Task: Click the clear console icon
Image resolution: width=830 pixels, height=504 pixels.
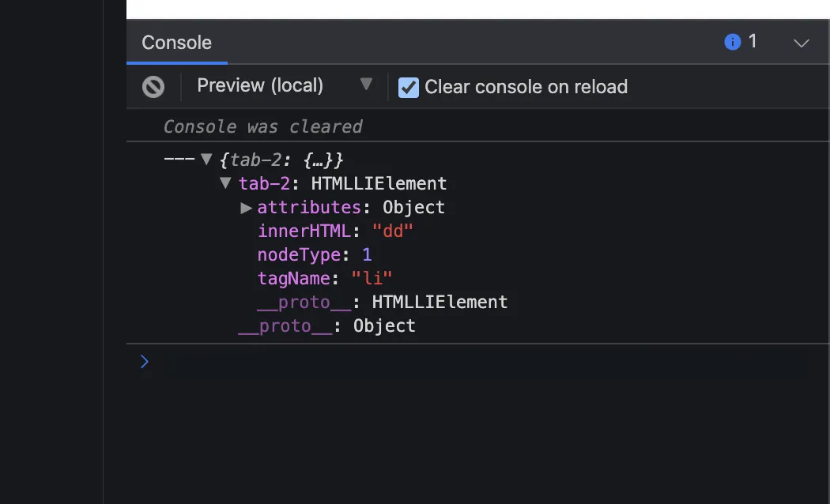Action: (153, 87)
